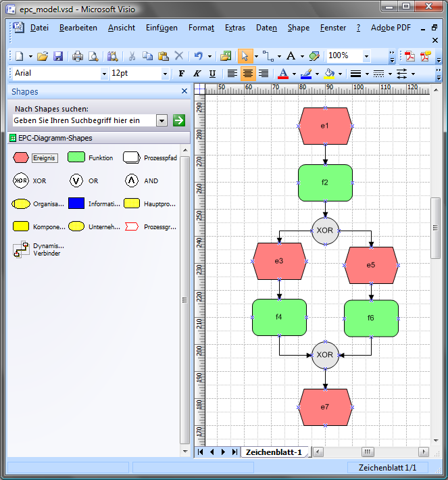Open the font color dropdown arrow
The image size is (448, 480).
(x=294, y=74)
